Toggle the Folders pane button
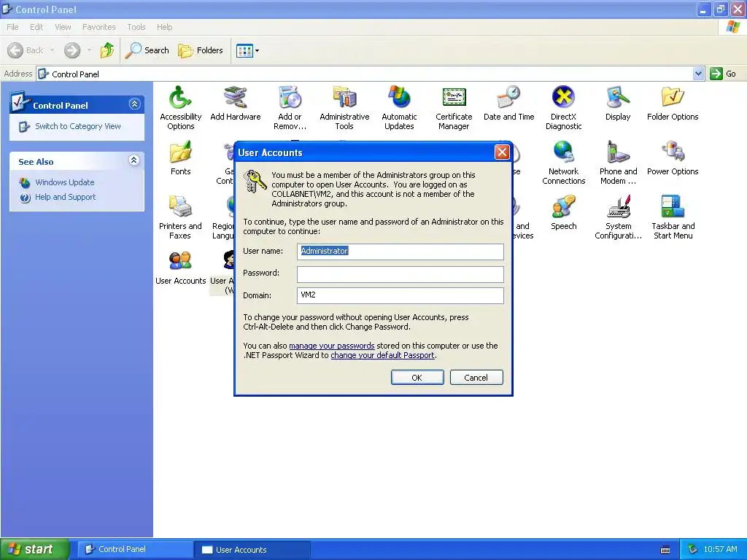The image size is (747, 560). pos(201,50)
